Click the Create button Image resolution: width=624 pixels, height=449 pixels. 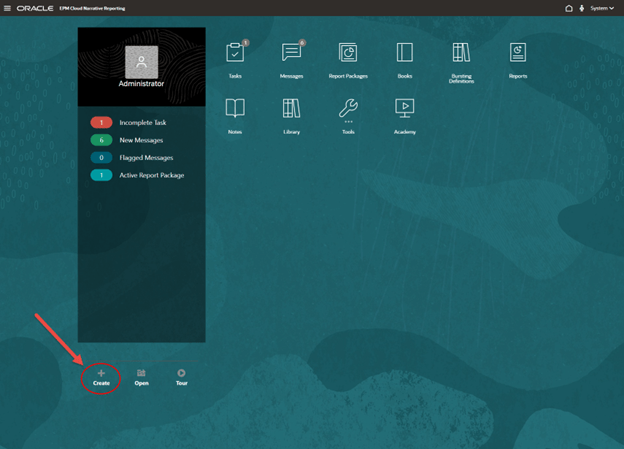click(x=101, y=377)
